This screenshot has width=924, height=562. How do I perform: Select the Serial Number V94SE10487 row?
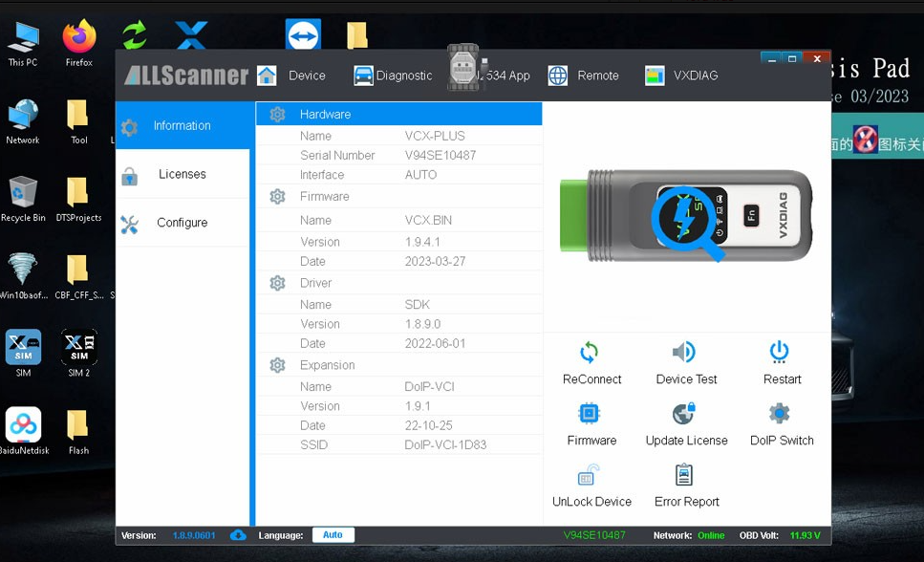pyautogui.click(x=399, y=155)
